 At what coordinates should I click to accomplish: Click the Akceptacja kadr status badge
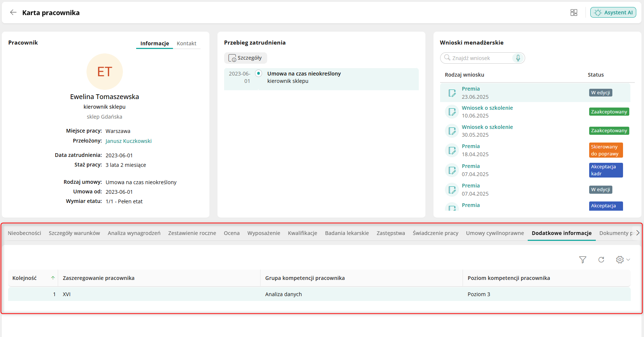click(606, 170)
